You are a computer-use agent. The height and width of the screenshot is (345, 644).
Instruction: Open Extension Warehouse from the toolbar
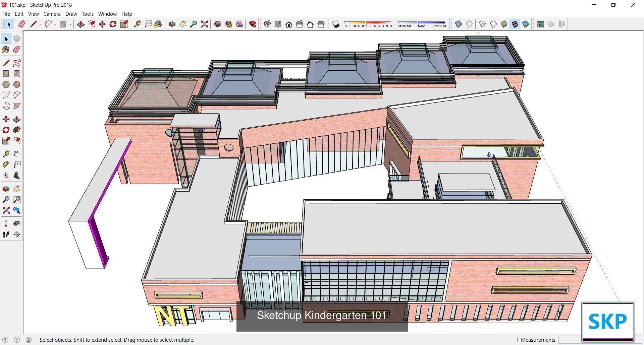tap(228, 24)
